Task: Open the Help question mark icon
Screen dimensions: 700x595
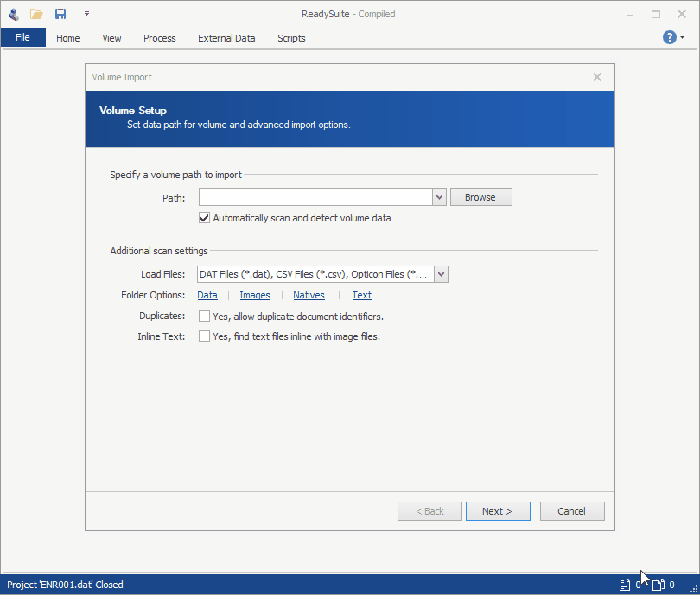Action: [x=669, y=37]
